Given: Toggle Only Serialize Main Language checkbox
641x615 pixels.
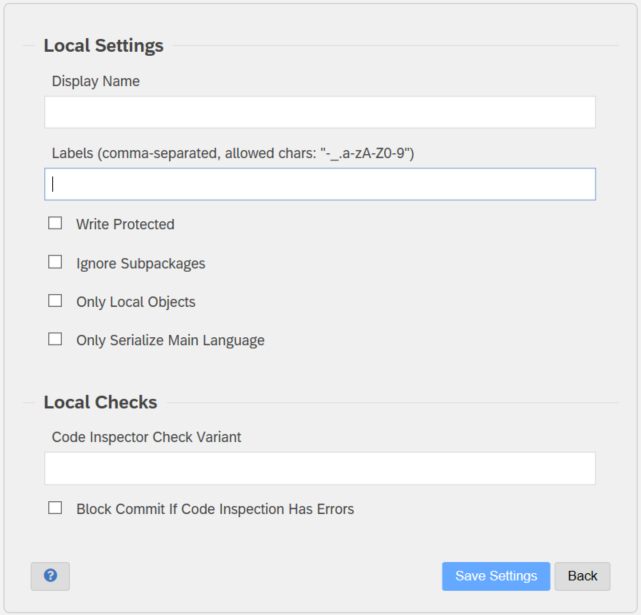Looking at the screenshot, I should (x=55, y=339).
